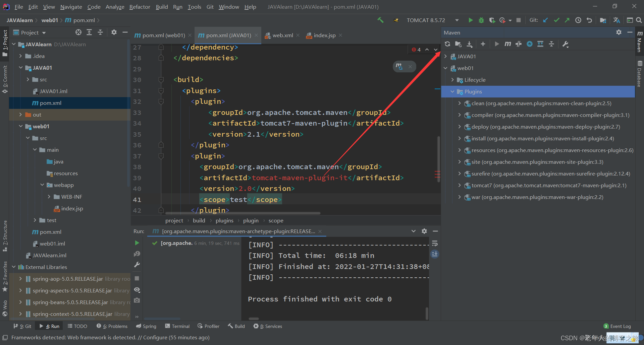The height and width of the screenshot is (345, 644).
Task: Toggle the Maven side tool window button
Action: coord(640,41)
